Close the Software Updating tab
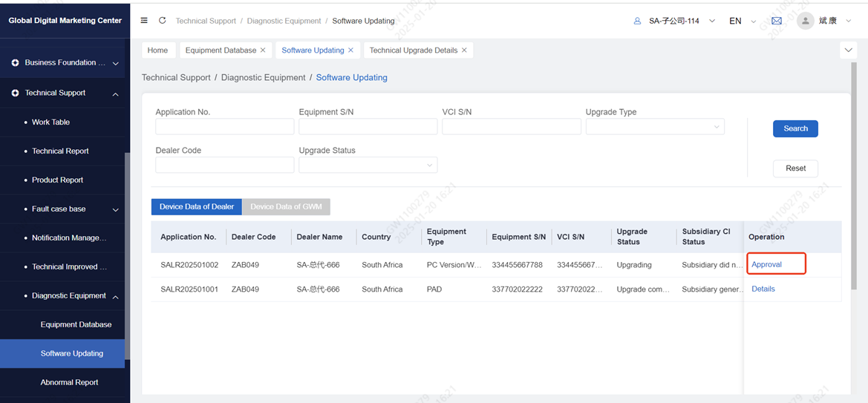 click(x=351, y=50)
